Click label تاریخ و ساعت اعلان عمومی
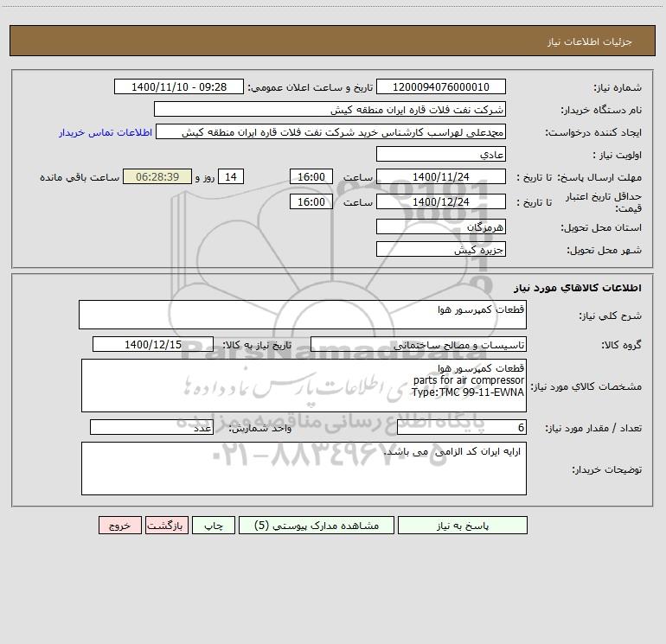Image resolution: width=666 pixels, height=644 pixels. click(x=310, y=87)
